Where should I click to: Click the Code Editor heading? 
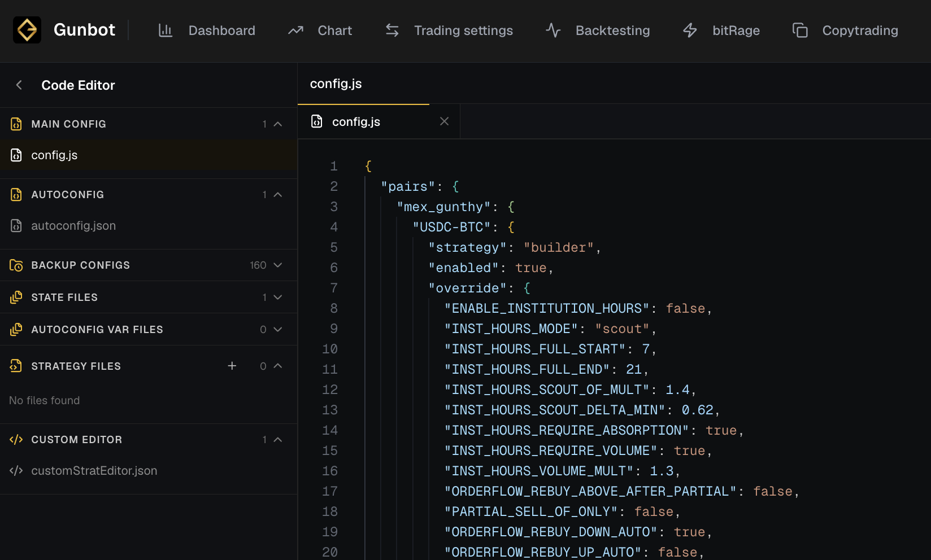[78, 85]
